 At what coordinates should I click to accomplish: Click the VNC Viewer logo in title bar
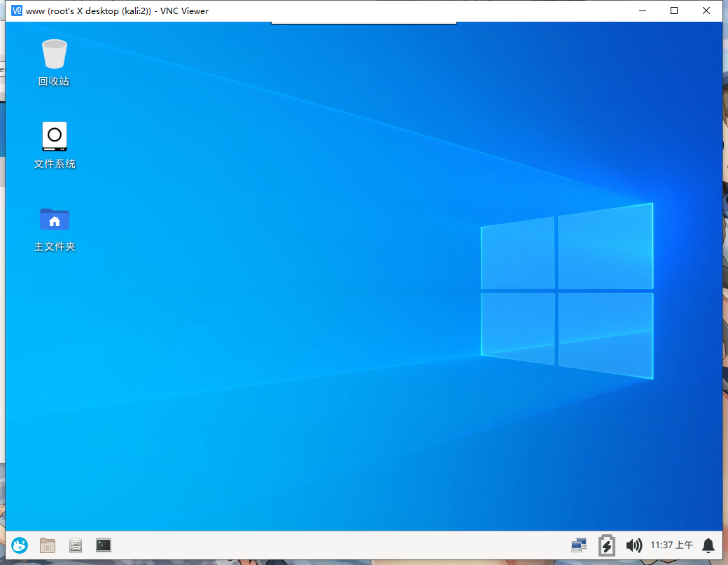tap(17, 11)
